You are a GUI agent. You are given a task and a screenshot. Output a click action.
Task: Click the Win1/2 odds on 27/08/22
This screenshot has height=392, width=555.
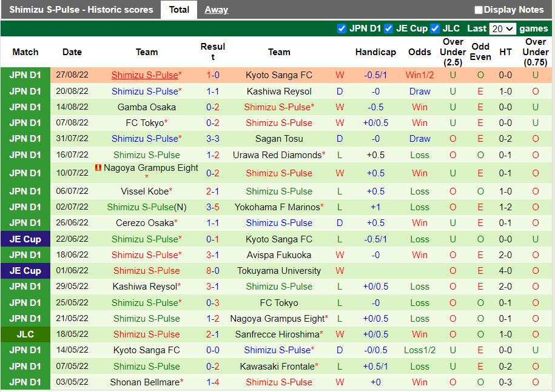[x=420, y=75]
